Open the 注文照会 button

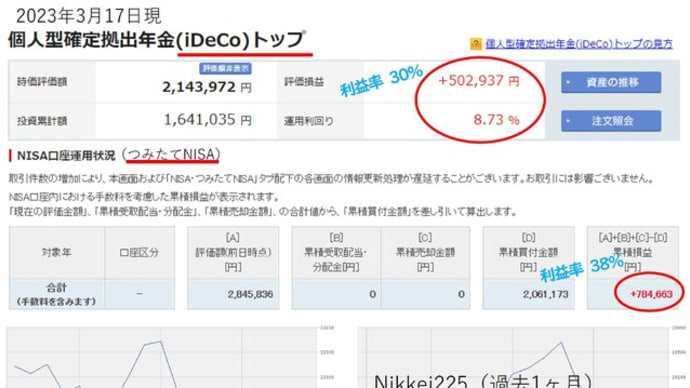[611, 121]
